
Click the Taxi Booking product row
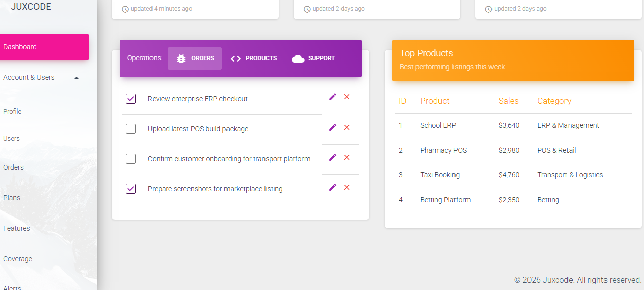coord(440,175)
